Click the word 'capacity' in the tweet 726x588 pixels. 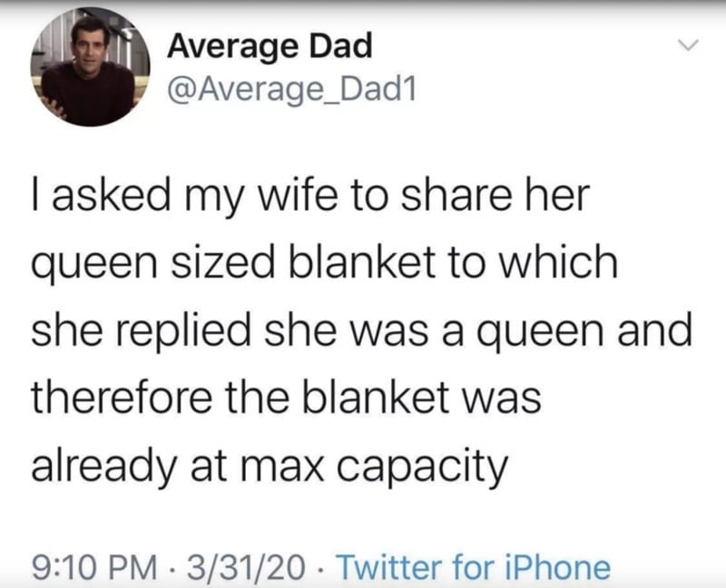[x=422, y=468]
